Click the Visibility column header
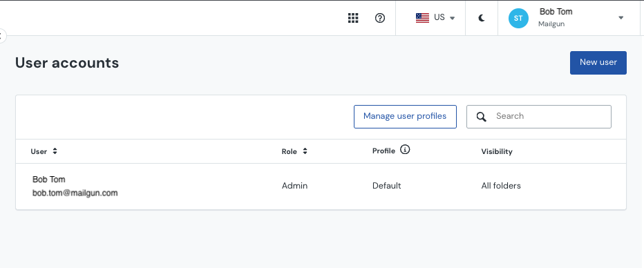Viewport: 644px width, 268px height. tap(497, 151)
